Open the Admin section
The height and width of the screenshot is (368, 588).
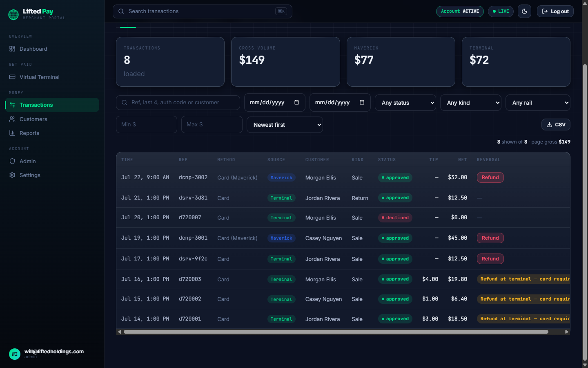tap(52, 161)
